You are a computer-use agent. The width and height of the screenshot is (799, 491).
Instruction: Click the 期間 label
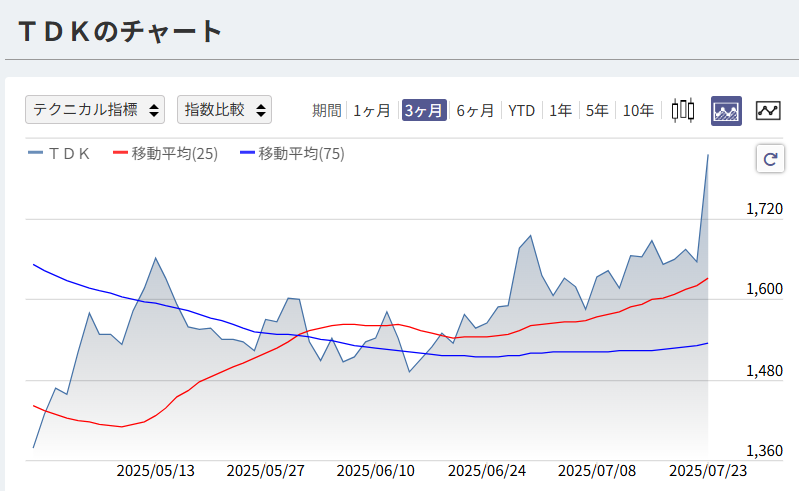(327, 111)
